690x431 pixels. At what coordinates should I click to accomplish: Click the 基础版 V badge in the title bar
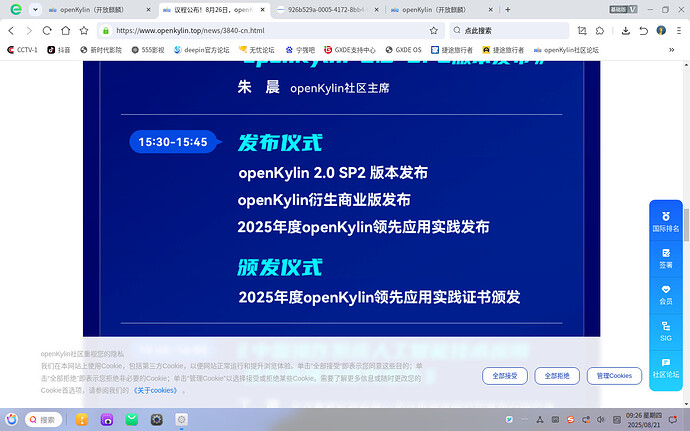click(x=623, y=9)
